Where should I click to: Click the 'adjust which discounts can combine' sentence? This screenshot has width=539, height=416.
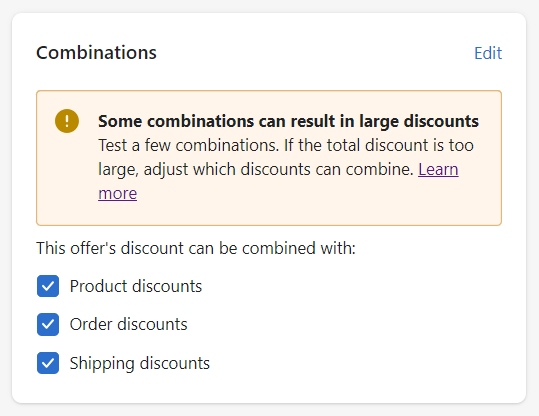[278, 169]
